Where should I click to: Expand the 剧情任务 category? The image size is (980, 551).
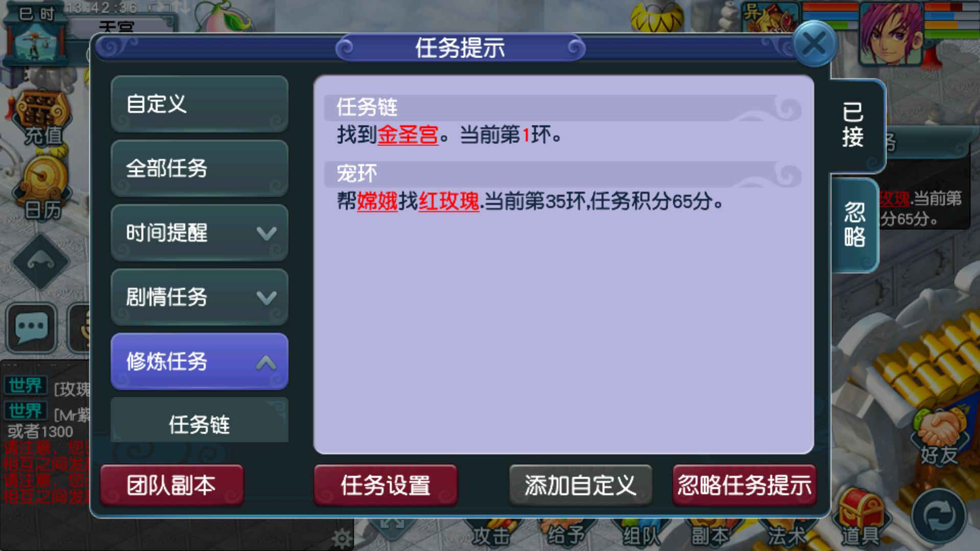pos(200,297)
